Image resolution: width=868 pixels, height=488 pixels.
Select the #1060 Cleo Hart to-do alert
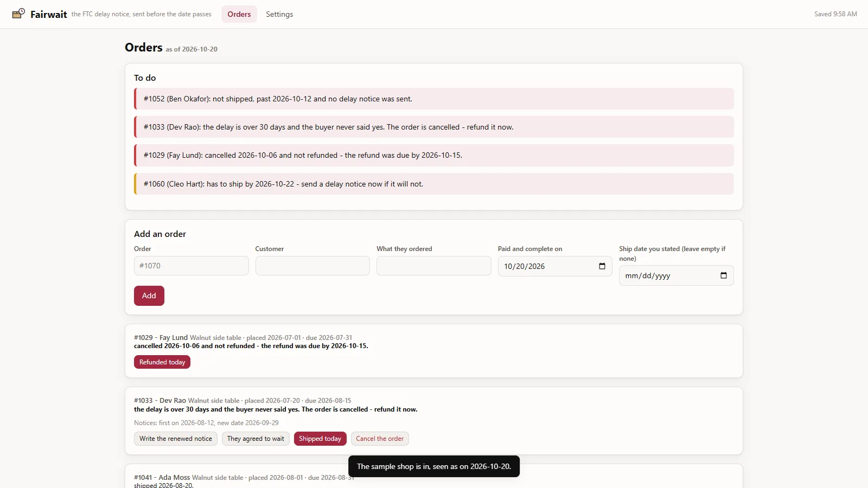coord(434,184)
